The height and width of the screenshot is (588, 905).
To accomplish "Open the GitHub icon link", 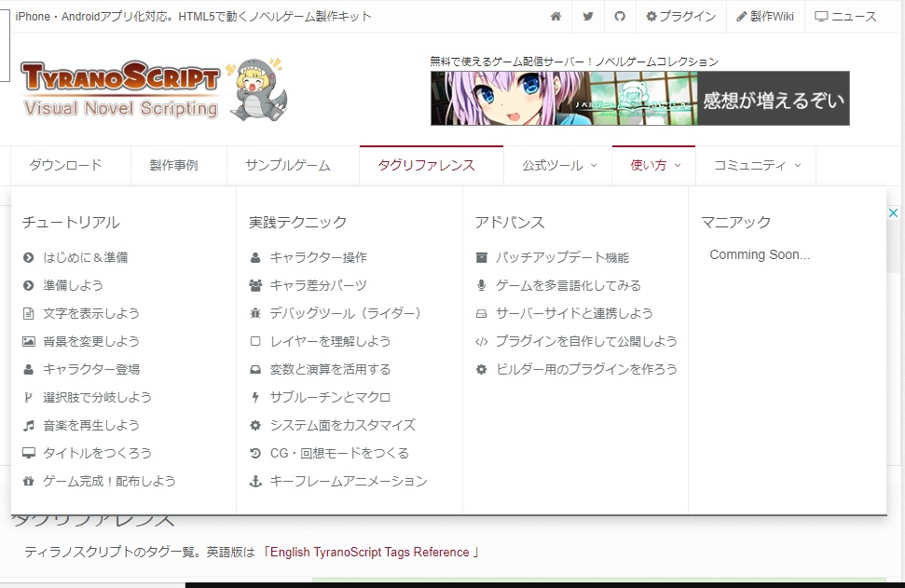I will pyautogui.click(x=619, y=16).
